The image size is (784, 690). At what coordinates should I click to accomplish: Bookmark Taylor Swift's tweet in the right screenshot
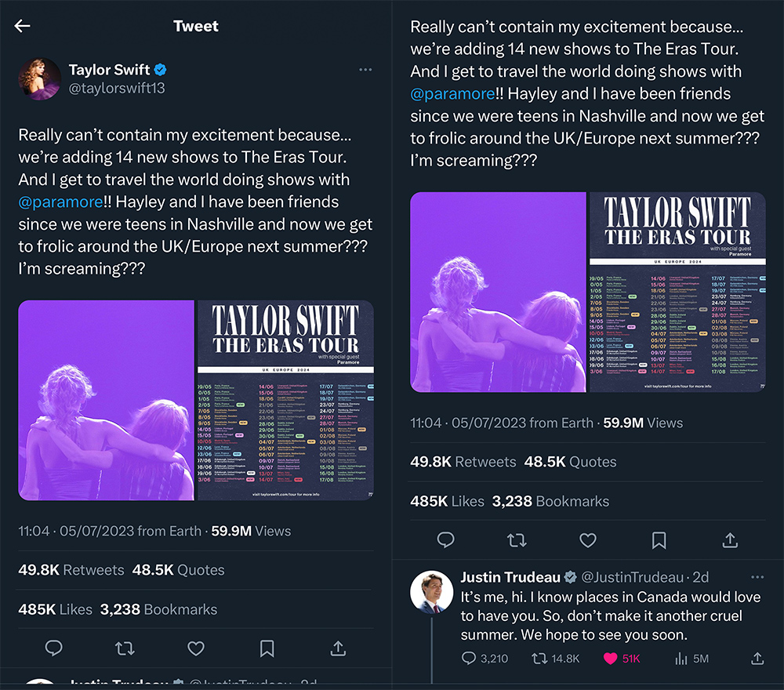pyautogui.click(x=659, y=540)
